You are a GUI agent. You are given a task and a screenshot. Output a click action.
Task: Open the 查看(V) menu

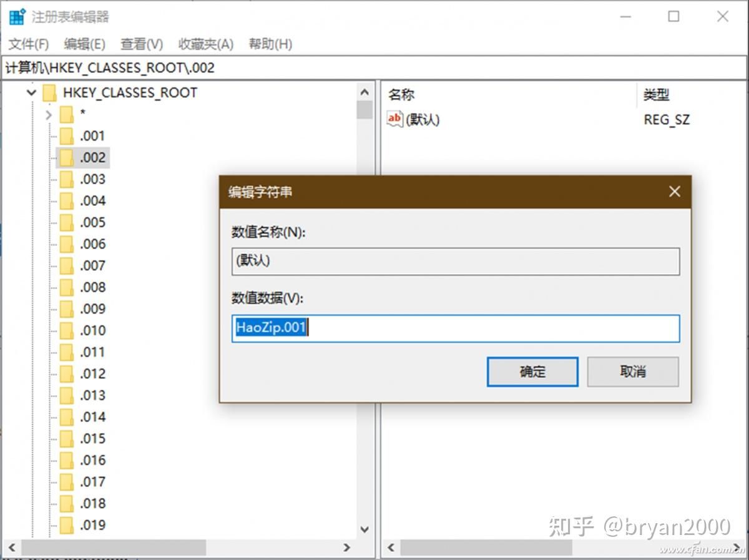(142, 44)
